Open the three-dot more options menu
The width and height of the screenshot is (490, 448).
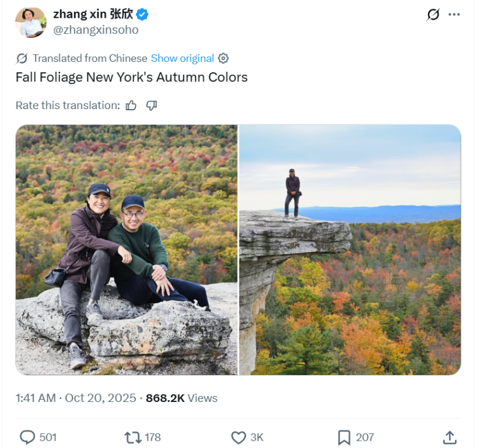454,15
